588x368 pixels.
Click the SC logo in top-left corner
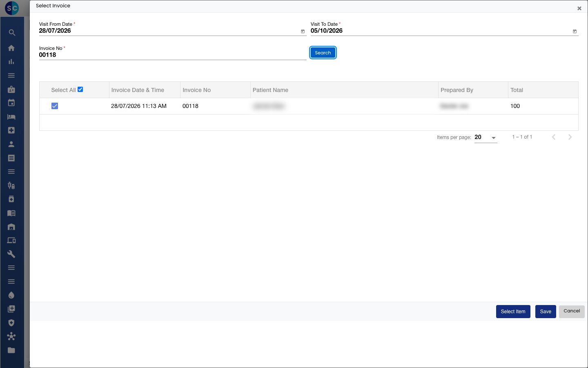click(x=12, y=8)
